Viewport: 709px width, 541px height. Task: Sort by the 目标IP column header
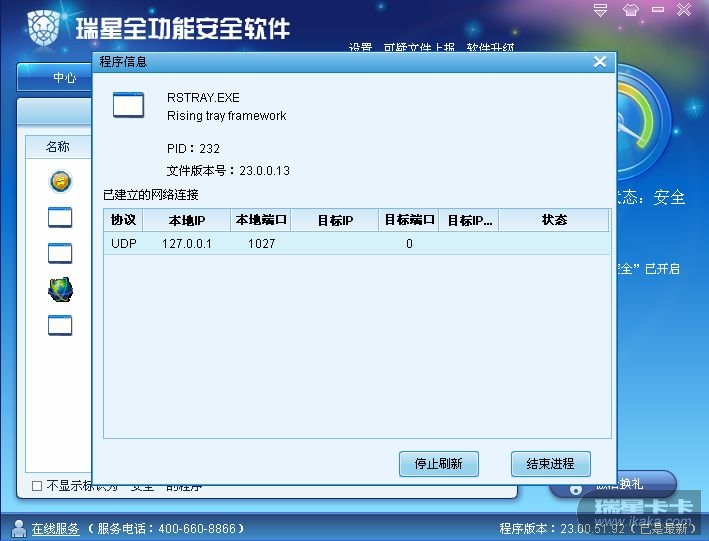[335, 220]
